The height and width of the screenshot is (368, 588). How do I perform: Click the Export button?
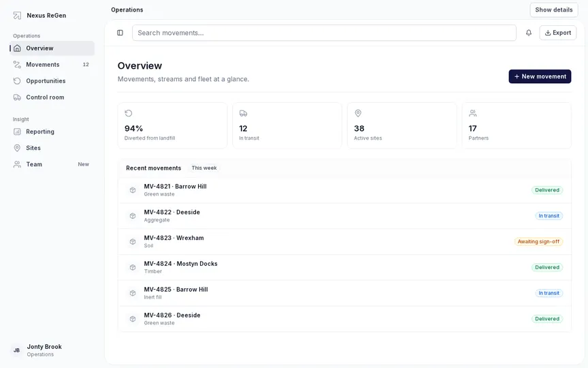[x=557, y=33]
